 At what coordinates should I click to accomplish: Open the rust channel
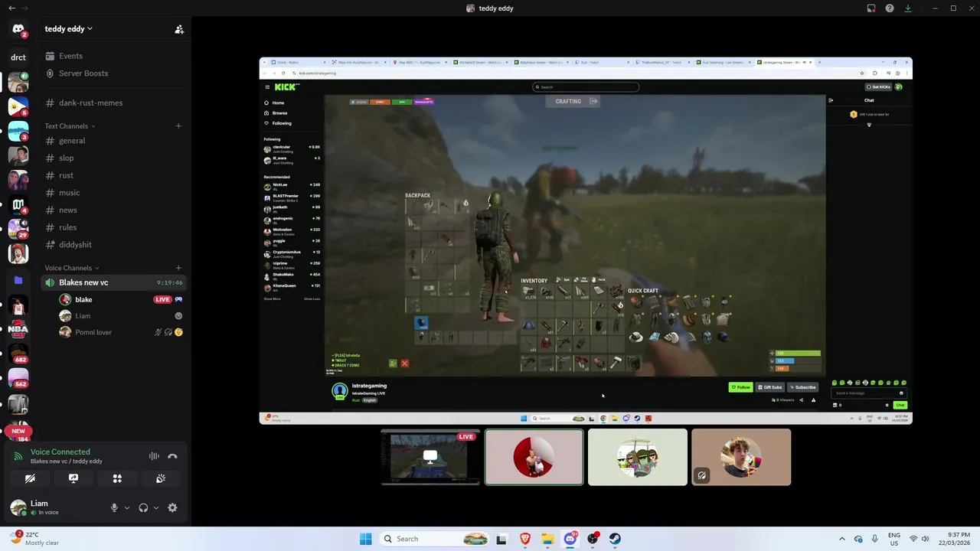[115, 175]
